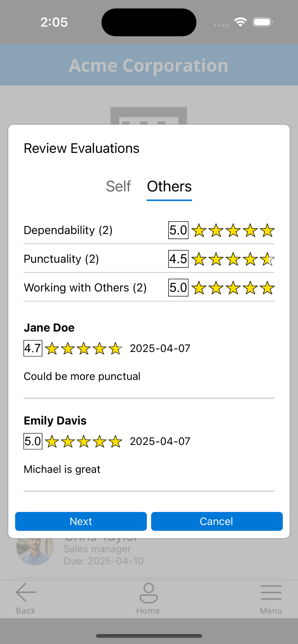Open the Home person icon
Viewport: 298px width, 644px height.
pyautogui.click(x=149, y=593)
